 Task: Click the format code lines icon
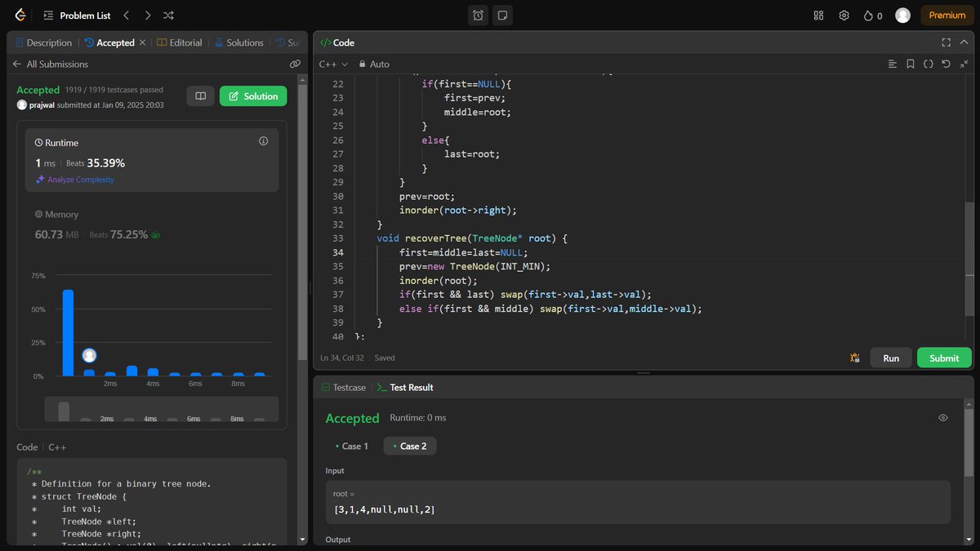click(x=893, y=64)
